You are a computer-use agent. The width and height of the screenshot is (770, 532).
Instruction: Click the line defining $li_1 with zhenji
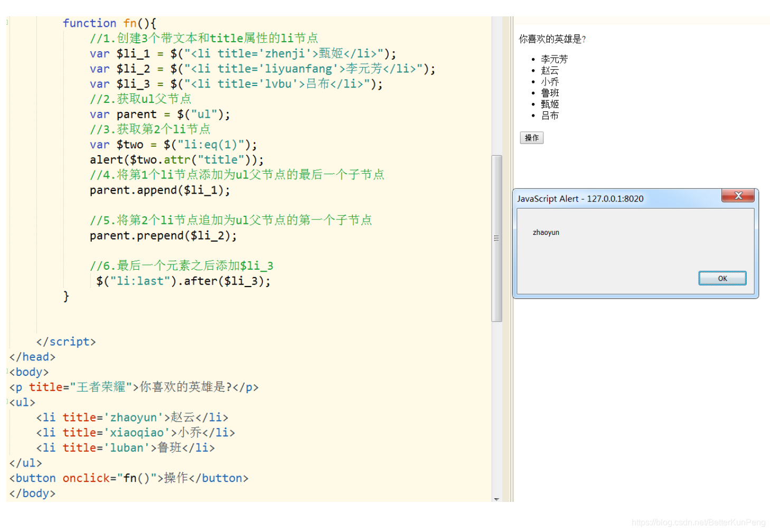(x=243, y=53)
